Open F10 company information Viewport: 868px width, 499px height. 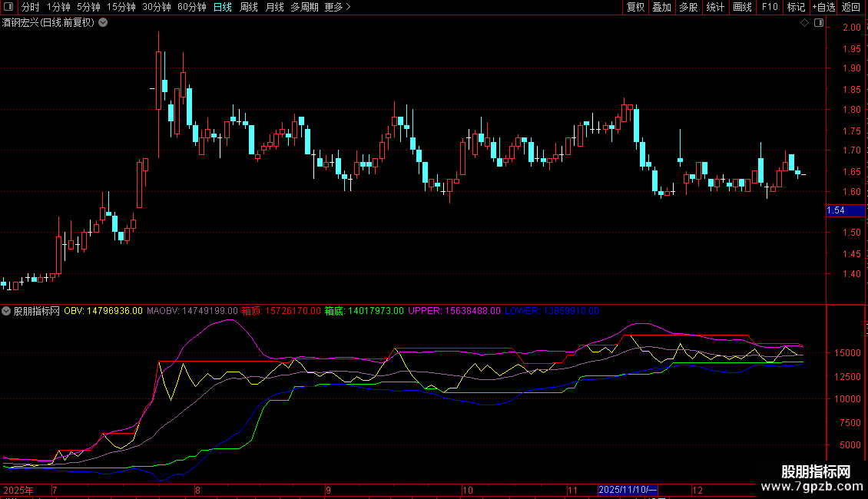click(x=770, y=7)
